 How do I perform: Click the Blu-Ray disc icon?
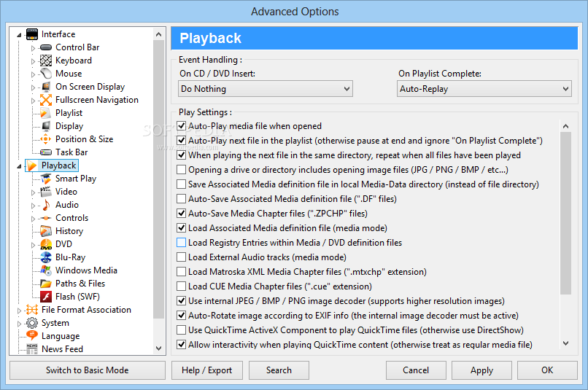[46, 257]
